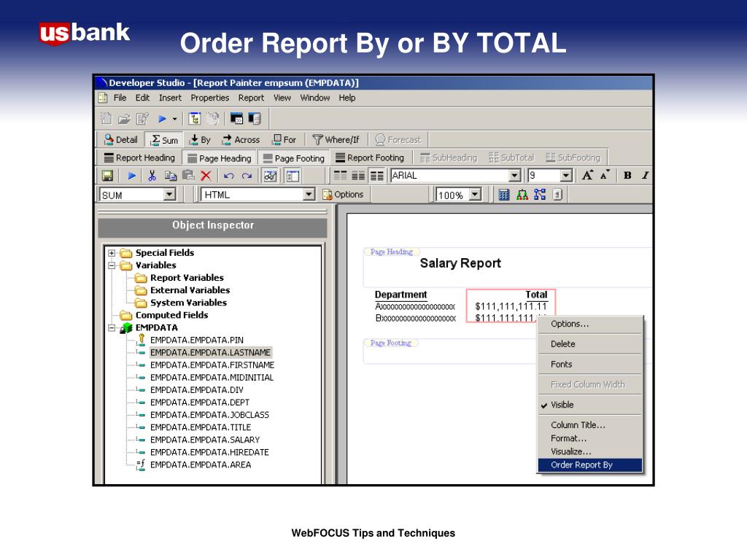Open the Properties menu

coord(209,98)
